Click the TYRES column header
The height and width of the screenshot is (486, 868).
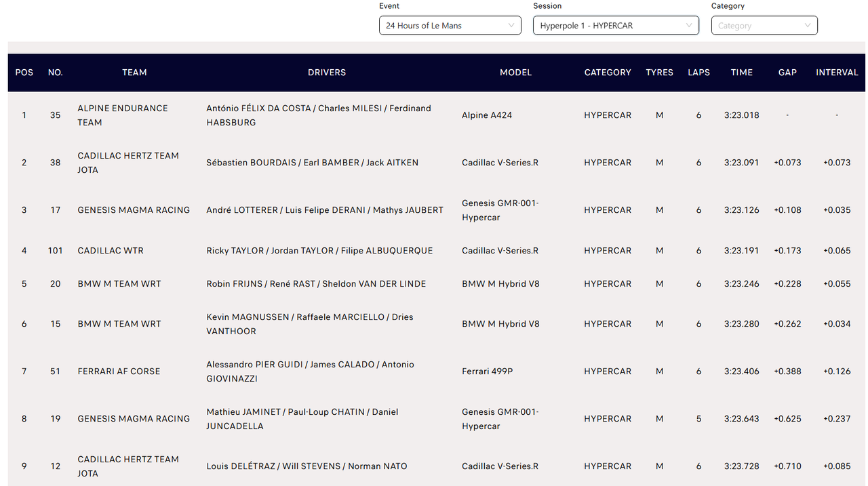coord(659,73)
